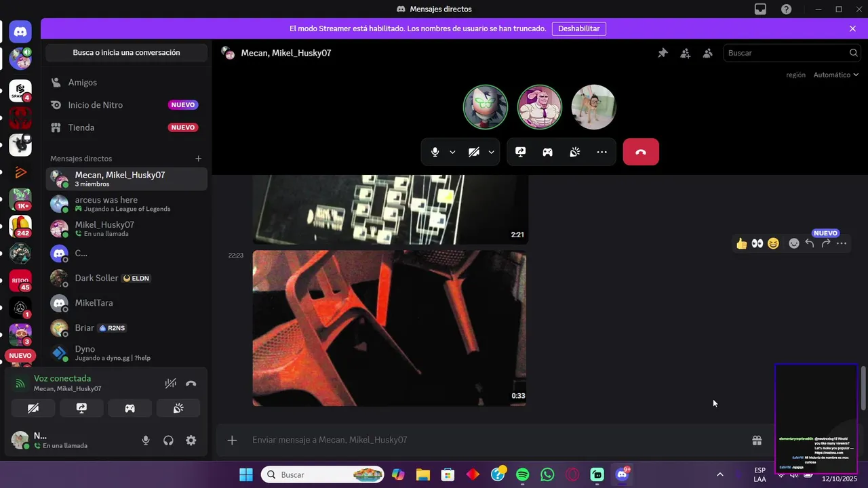Image resolution: width=868 pixels, height=488 pixels.
Task: React with laughing emoji
Action: tap(773, 243)
